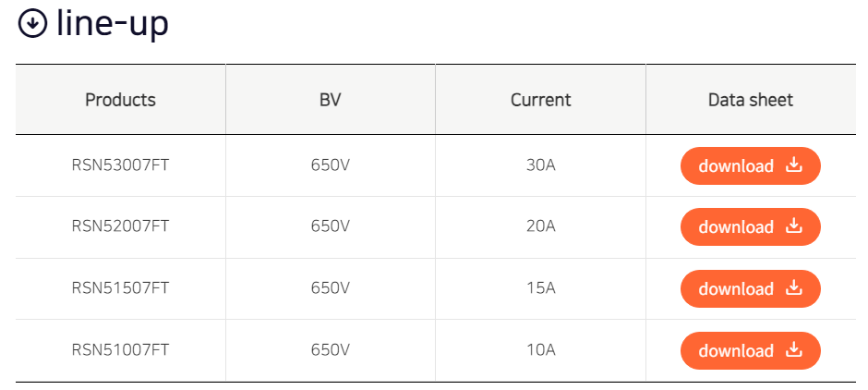Click download icon in RSN51007FT row
Viewport: 868px width, 390px height.
pyautogui.click(x=793, y=350)
